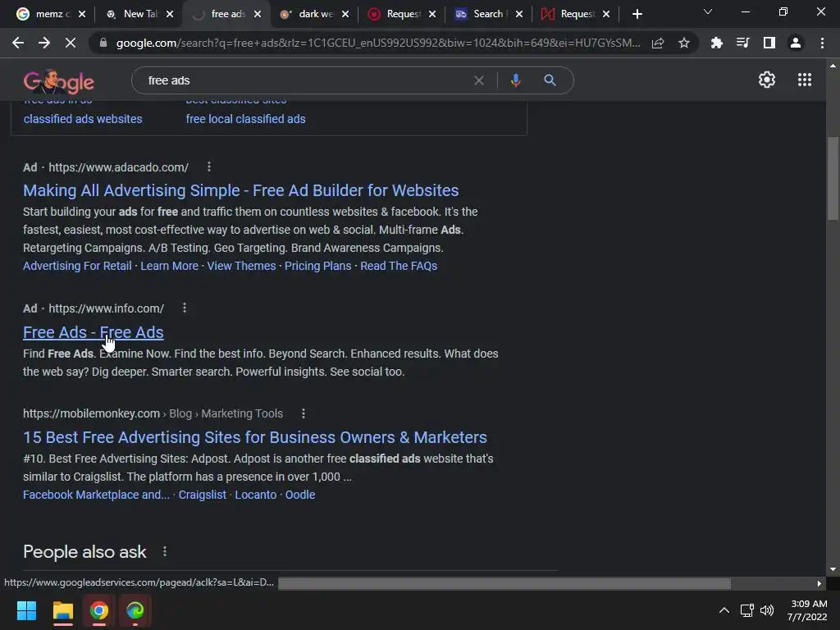Open the 'Oodle' sitelink

coord(300,495)
